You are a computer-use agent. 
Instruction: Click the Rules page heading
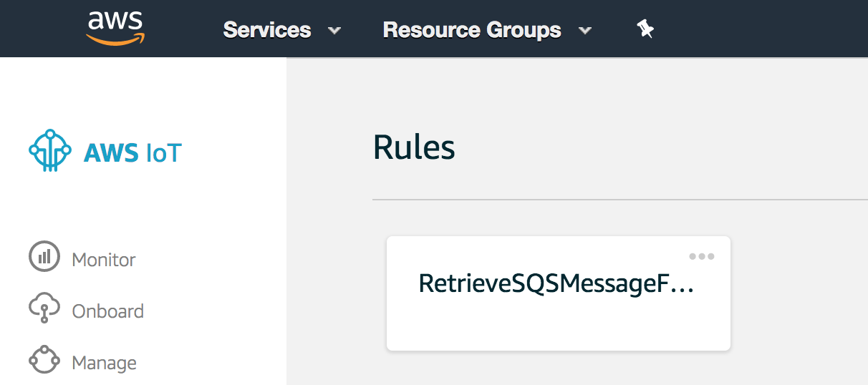coord(414,147)
